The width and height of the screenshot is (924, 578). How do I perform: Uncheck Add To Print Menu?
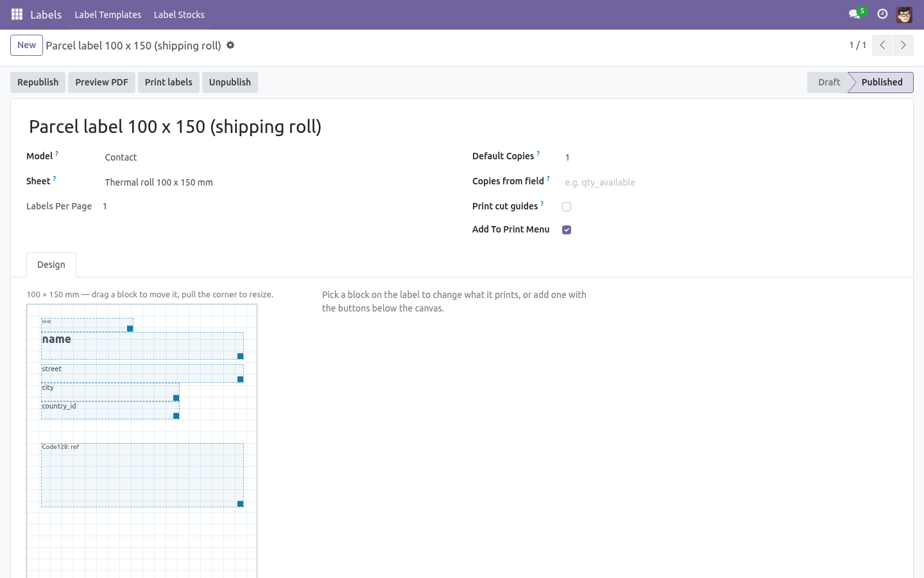567,230
